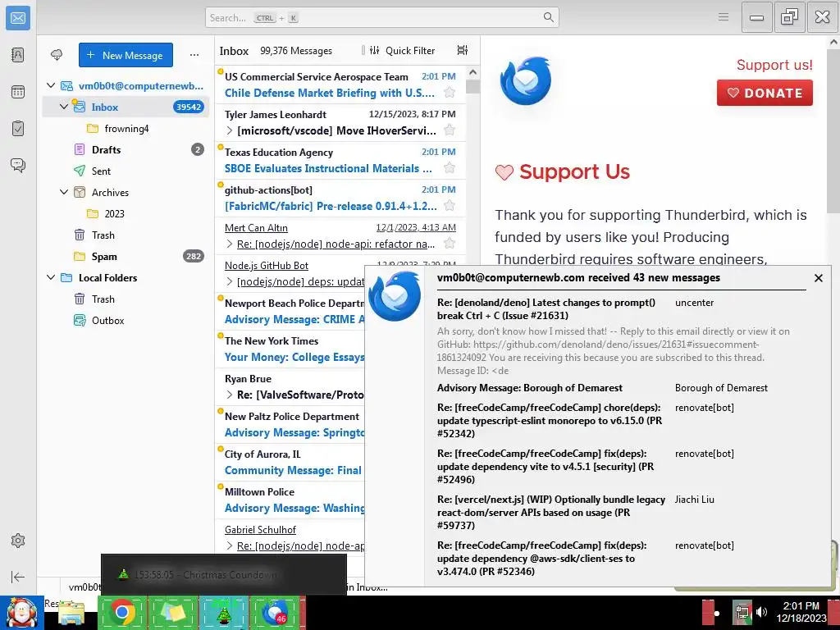The height and width of the screenshot is (630, 840).
Task: Select the Inbox folder
Action: tap(126, 107)
